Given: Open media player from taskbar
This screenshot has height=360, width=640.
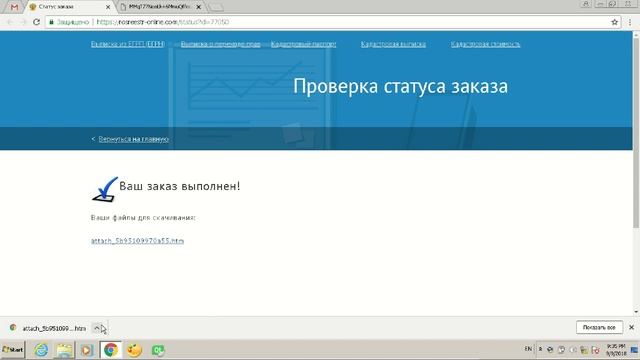Looking at the screenshot, I should coord(87,350).
